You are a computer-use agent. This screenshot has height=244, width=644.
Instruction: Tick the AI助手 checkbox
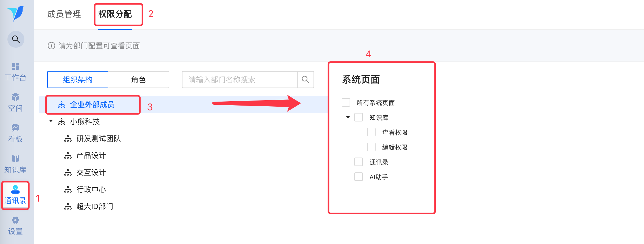pyautogui.click(x=359, y=177)
